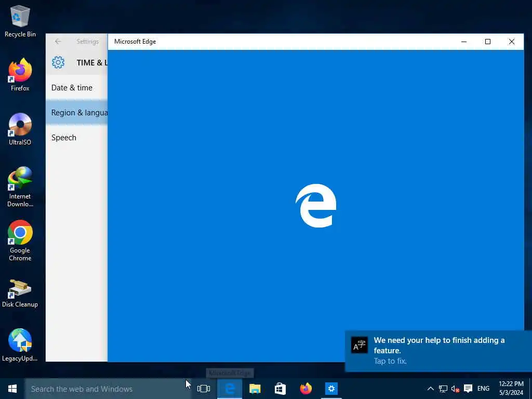Open File Explorer from the taskbar

point(255,389)
